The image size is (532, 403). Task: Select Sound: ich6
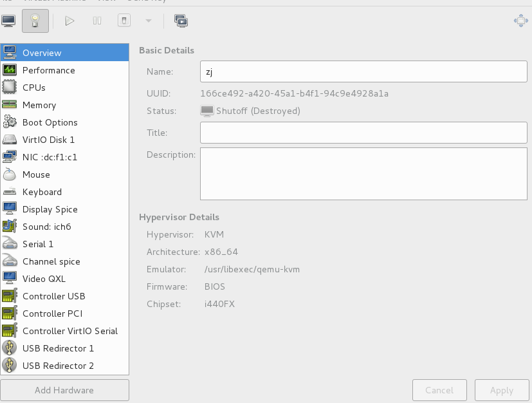point(64,227)
